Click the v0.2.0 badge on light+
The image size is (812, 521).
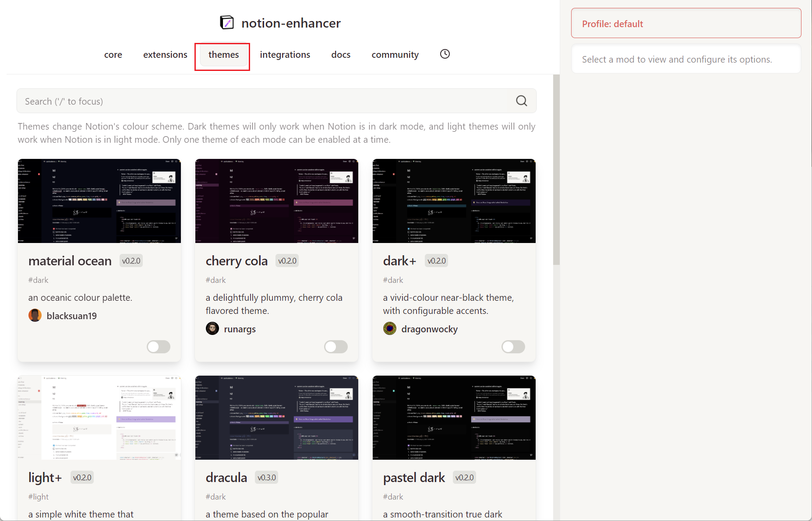(x=82, y=478)
